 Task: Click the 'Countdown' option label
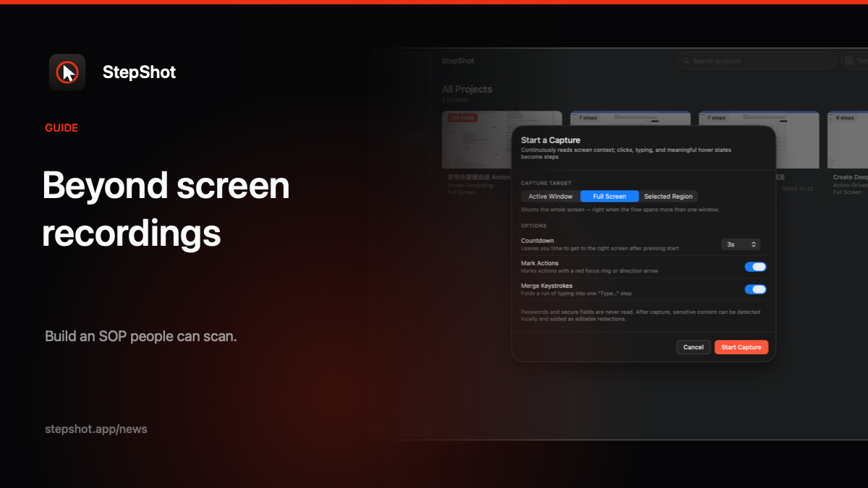(x=537, y=241)
